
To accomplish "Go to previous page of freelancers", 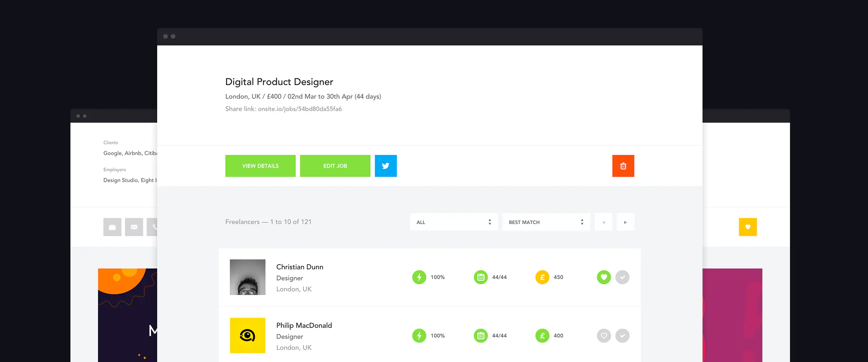I will [x=604, y=222].
